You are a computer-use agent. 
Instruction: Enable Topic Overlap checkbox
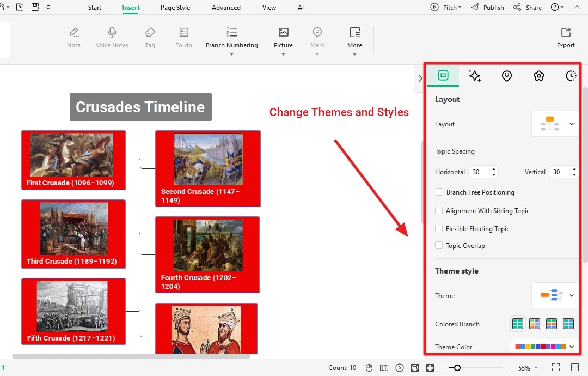pos(439,245)
